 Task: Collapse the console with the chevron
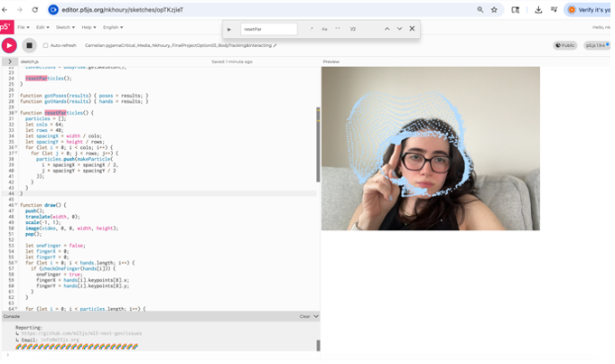(x=316, y=316)
